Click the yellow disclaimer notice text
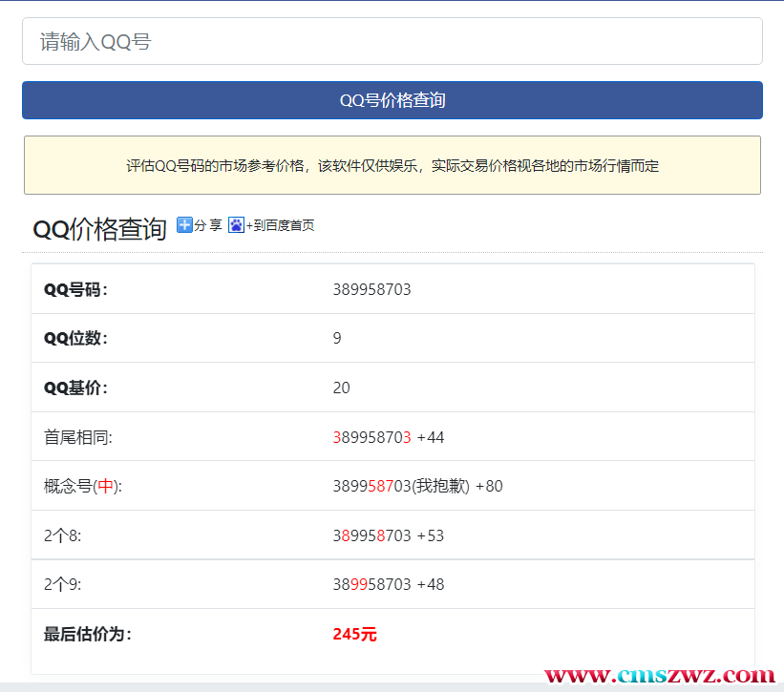 (x=392, y=166)
